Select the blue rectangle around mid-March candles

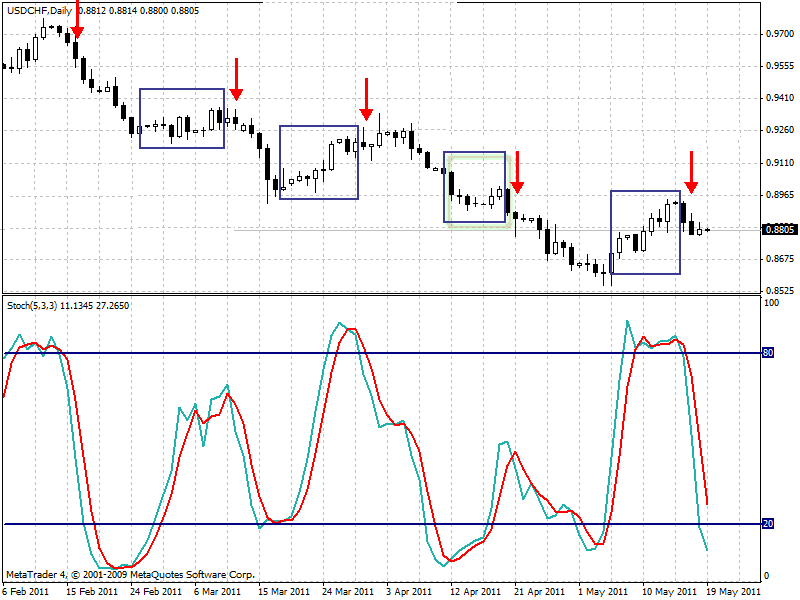point(319,162)
